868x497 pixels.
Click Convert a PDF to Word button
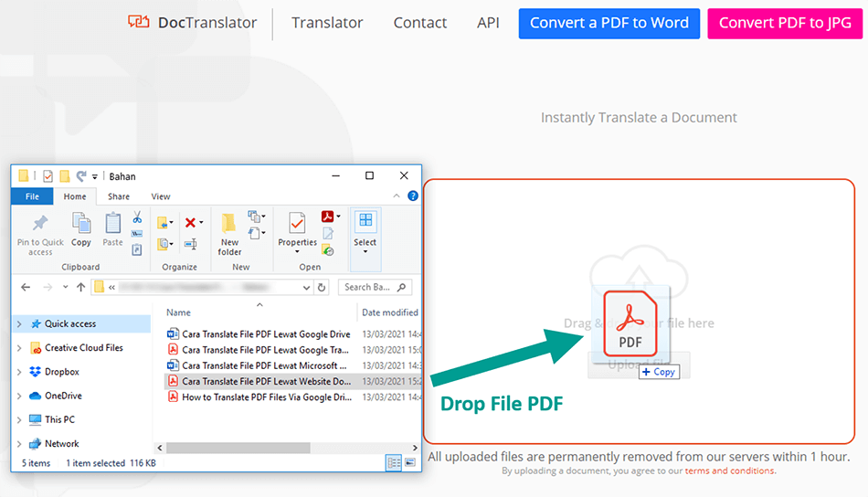[x=609, y=23]
